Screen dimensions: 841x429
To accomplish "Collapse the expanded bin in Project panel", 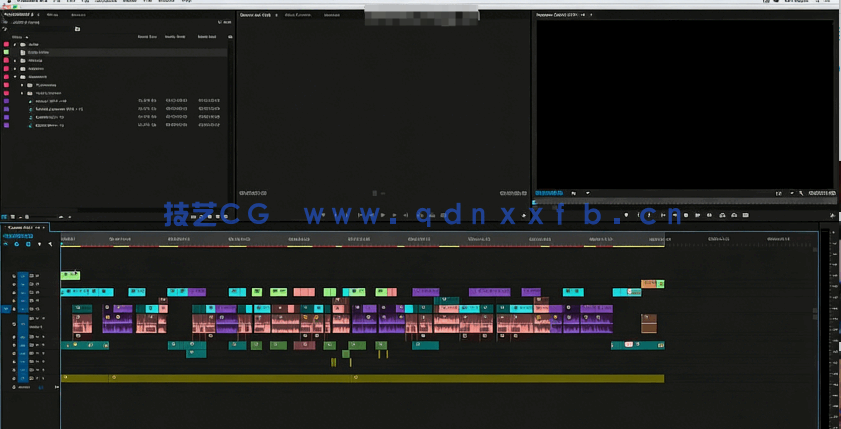I will coord(15,76).
